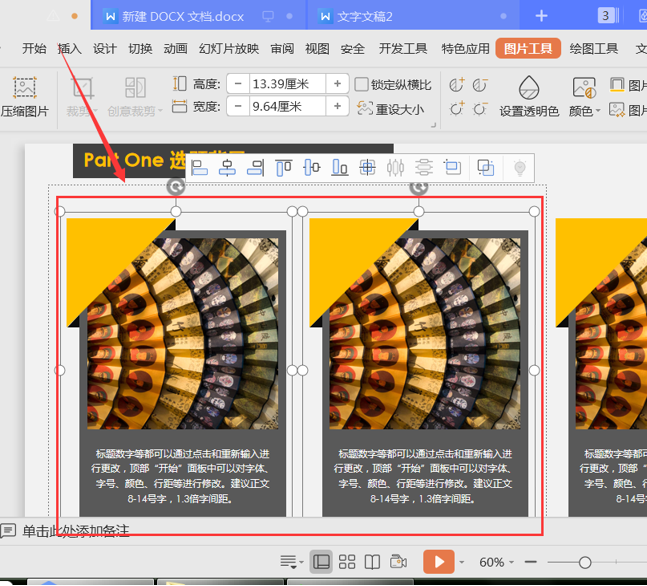Viewport: 647px width, 586px height.
Task: Open the 开发工具 (Developer) ribbon tab
Action: (x=403, y=48)
